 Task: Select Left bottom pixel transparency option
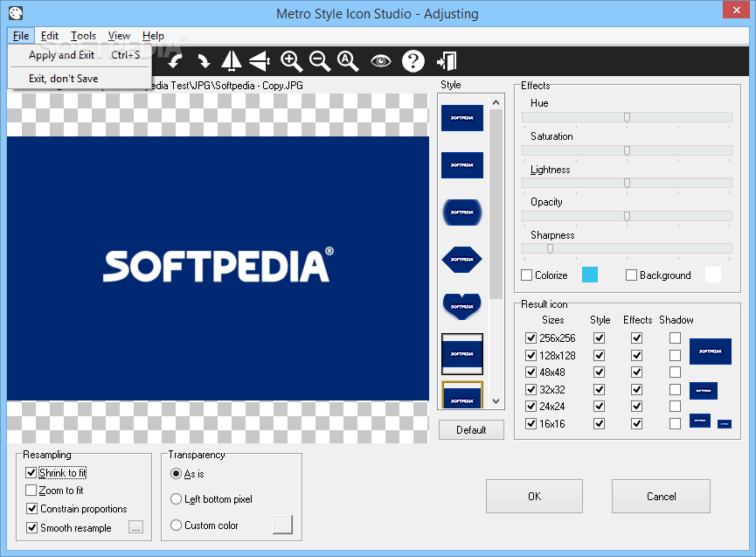click(176, 499)
